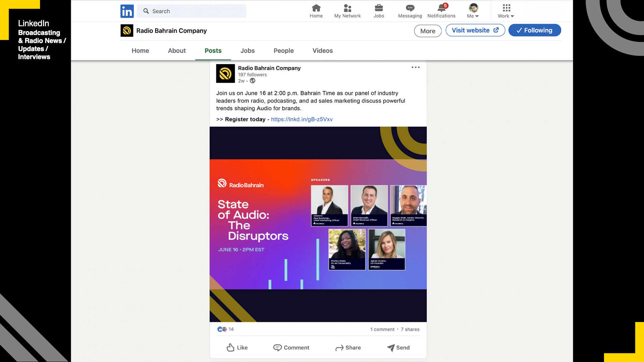The width and height of the screenshot is (644, 362).
Task: Switch to the company Jobs tab
Action: 247,51
